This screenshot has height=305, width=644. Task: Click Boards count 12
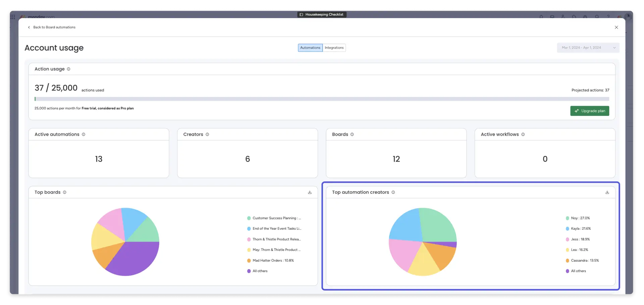coord(396,159)
